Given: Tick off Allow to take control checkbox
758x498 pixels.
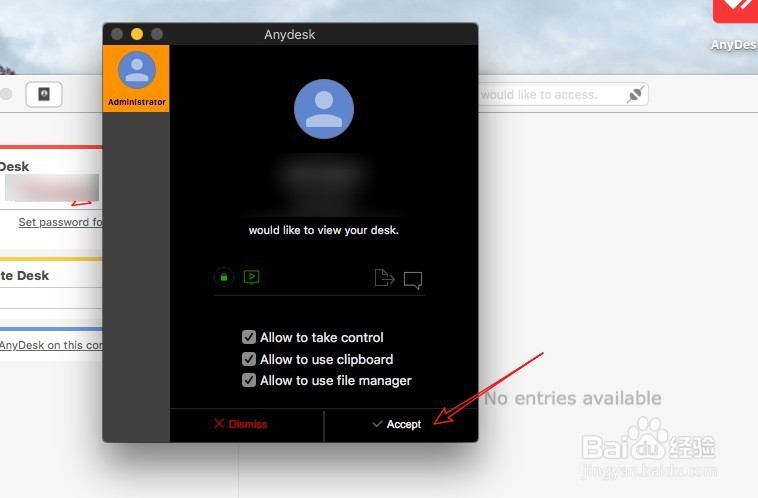Looking at the screenshot, I should point(249,337).
